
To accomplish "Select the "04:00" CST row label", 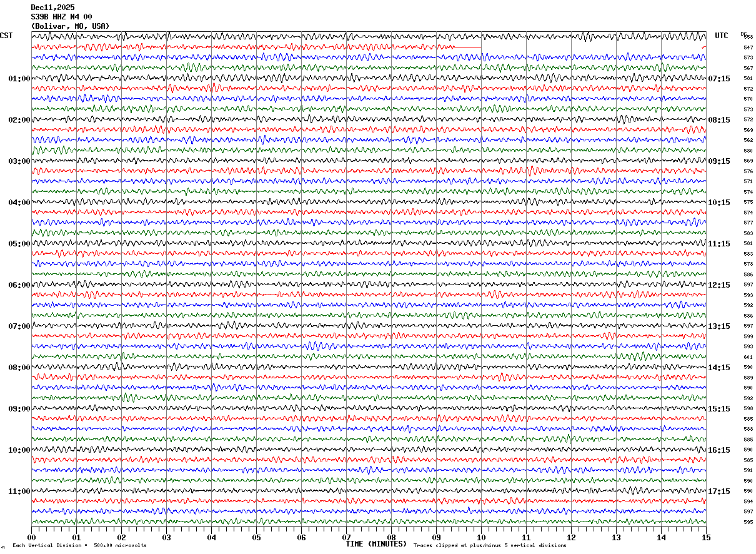I will click(x=19, y=203).
